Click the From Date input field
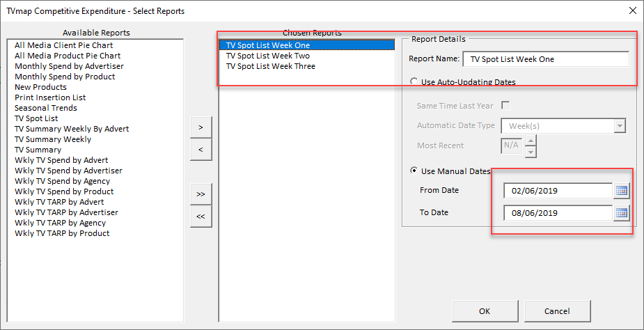The width and height of the screenshot is (644, 330). 558,191
